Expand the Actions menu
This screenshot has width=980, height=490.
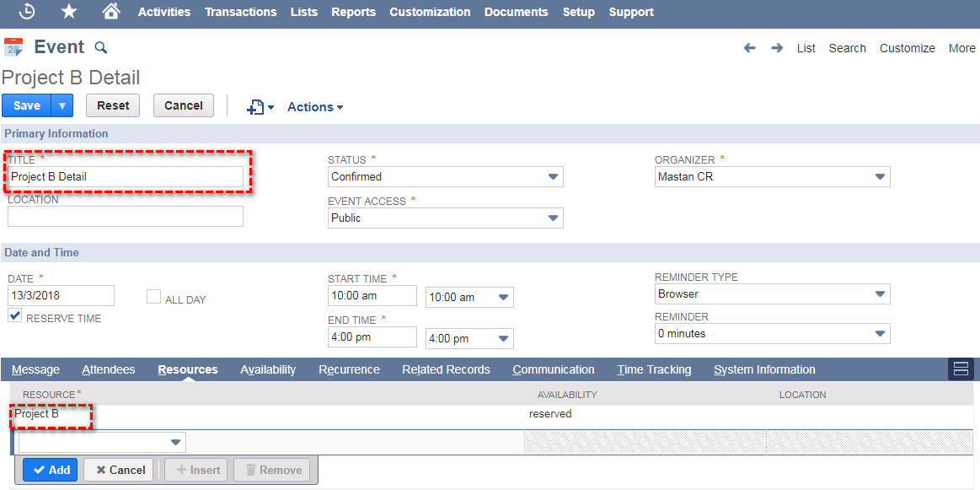pyautogui.click(x=313, y=106)
